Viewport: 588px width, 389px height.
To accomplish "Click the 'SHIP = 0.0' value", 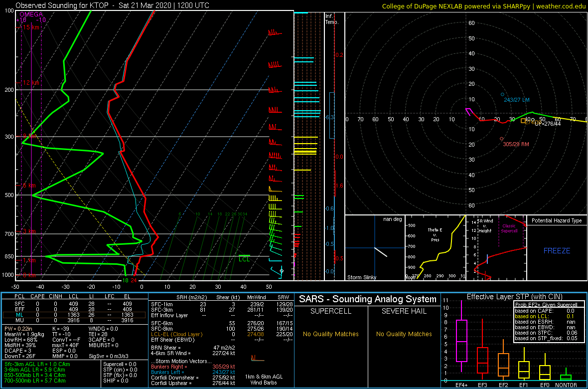I will pos(116,381).
